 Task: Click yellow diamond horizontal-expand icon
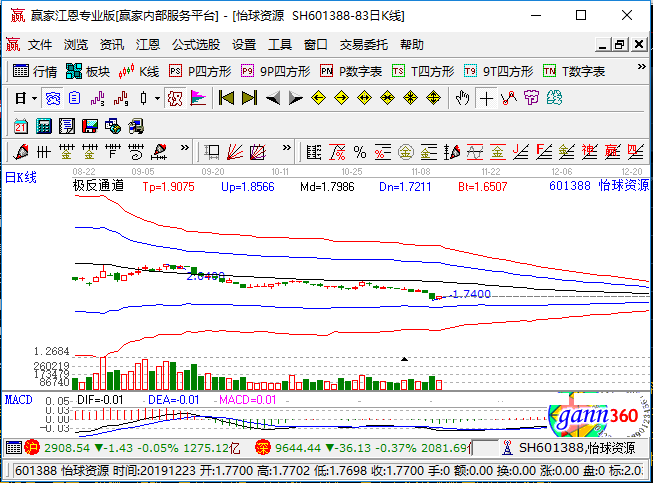[x=364, y=98]
